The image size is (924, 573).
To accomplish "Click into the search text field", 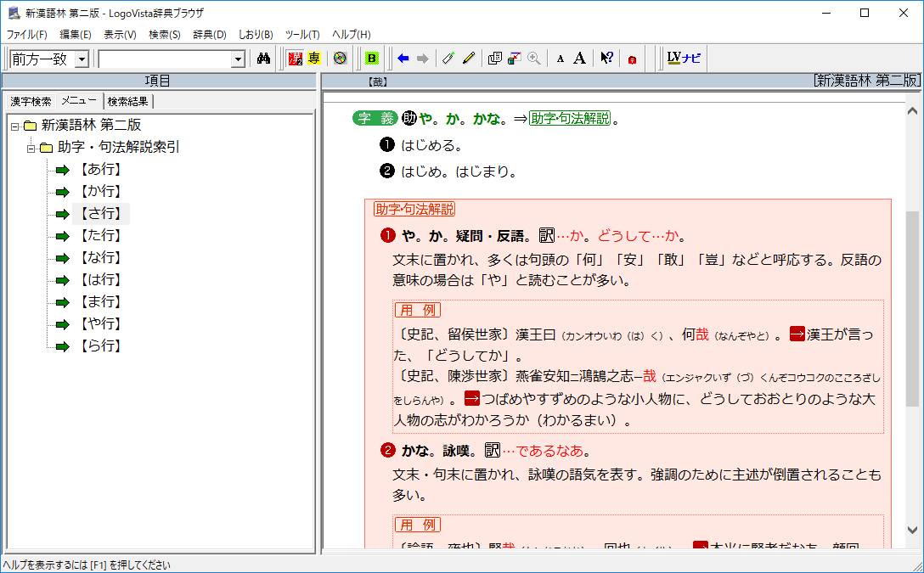I will click(x=164, y=59).
